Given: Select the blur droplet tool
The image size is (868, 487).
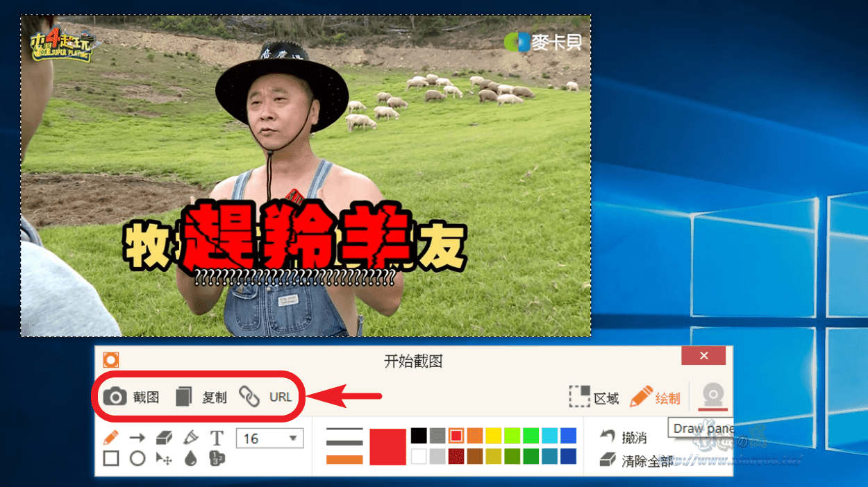Looking at the screenshot, I should (x=190, y=459).
